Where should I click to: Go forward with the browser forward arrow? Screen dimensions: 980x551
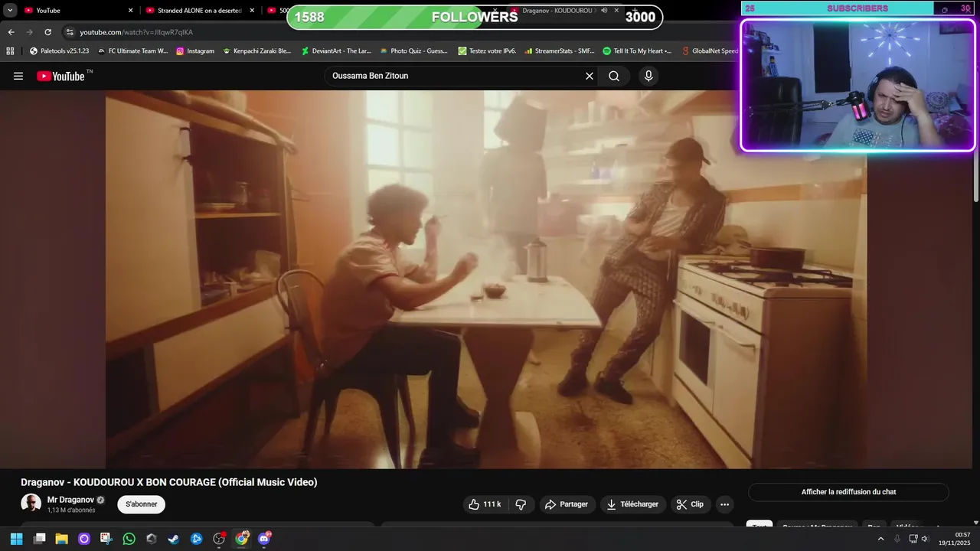coord(29,32)
